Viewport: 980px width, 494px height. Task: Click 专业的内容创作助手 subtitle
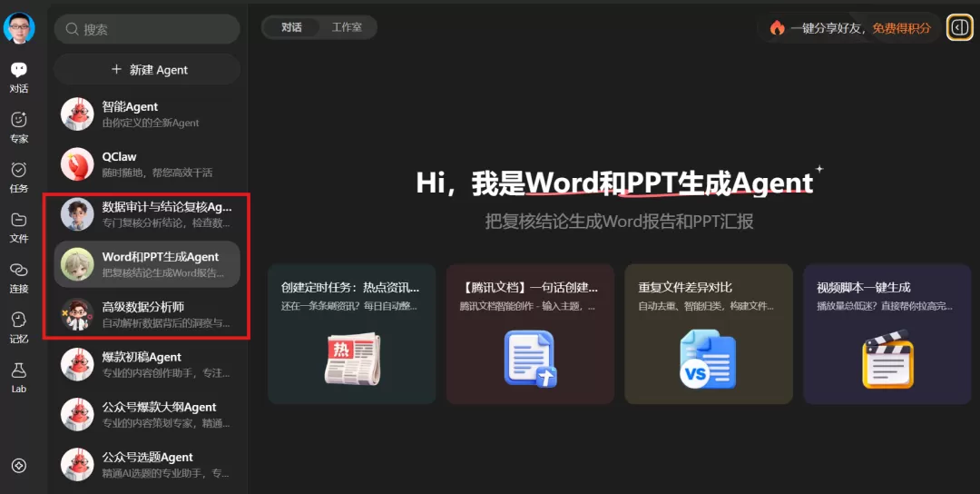point(166,373)
